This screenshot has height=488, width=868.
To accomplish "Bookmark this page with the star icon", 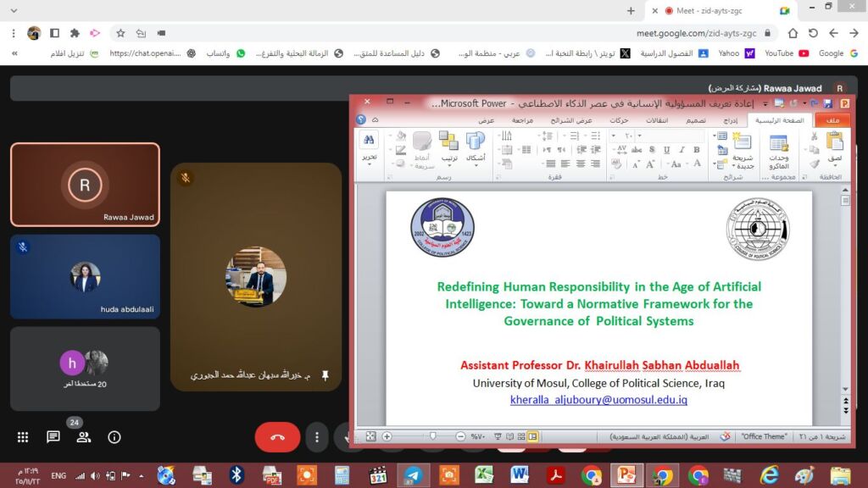I will pos(120,33).
